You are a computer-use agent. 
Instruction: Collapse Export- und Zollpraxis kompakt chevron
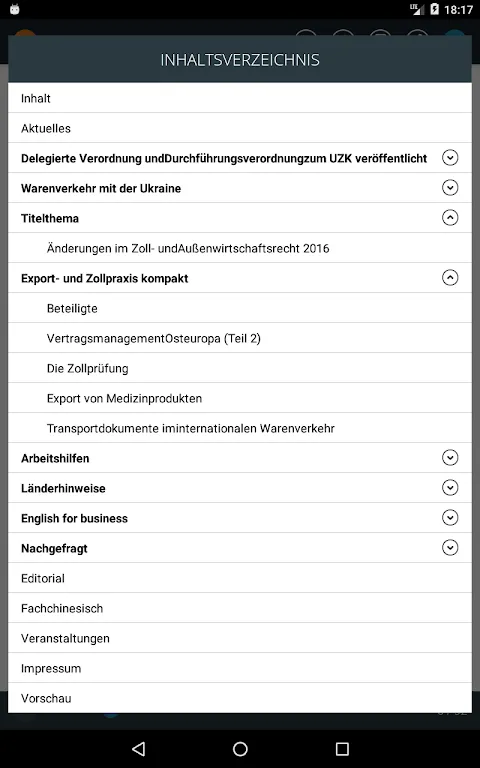pos(450,278)
